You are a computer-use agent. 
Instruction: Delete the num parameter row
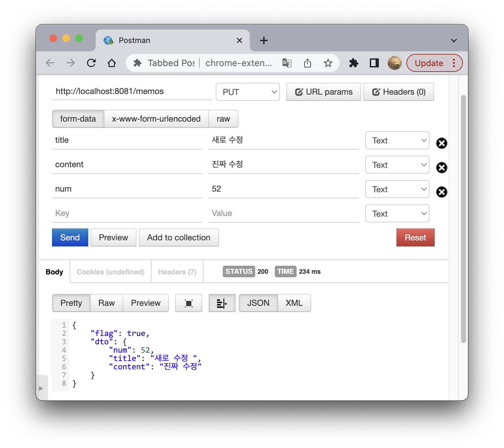442,192
